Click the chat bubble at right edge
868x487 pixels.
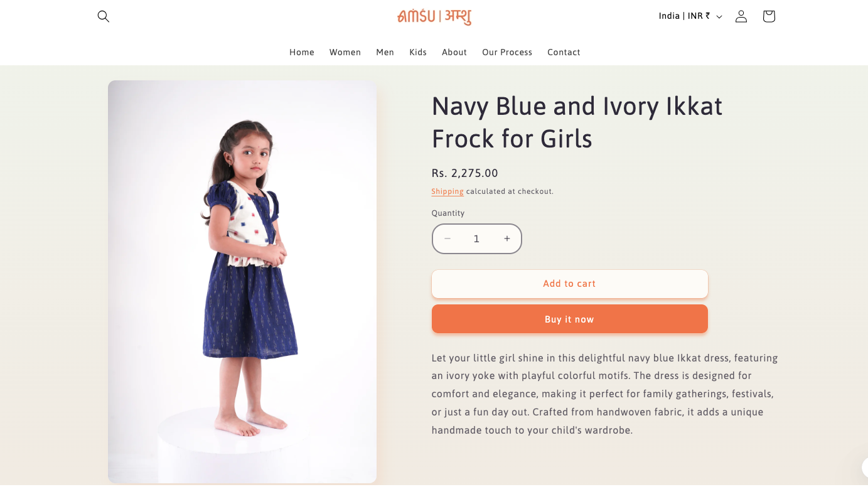pos(864,468)
